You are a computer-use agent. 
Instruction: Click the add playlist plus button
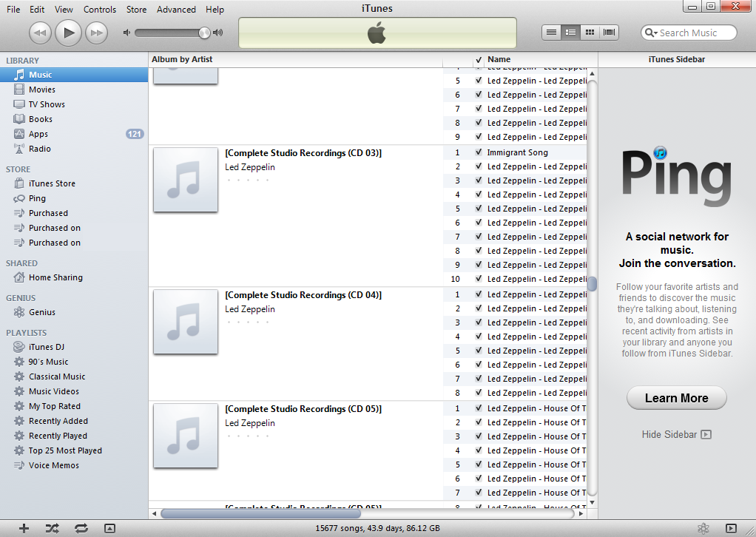point(24,528)
